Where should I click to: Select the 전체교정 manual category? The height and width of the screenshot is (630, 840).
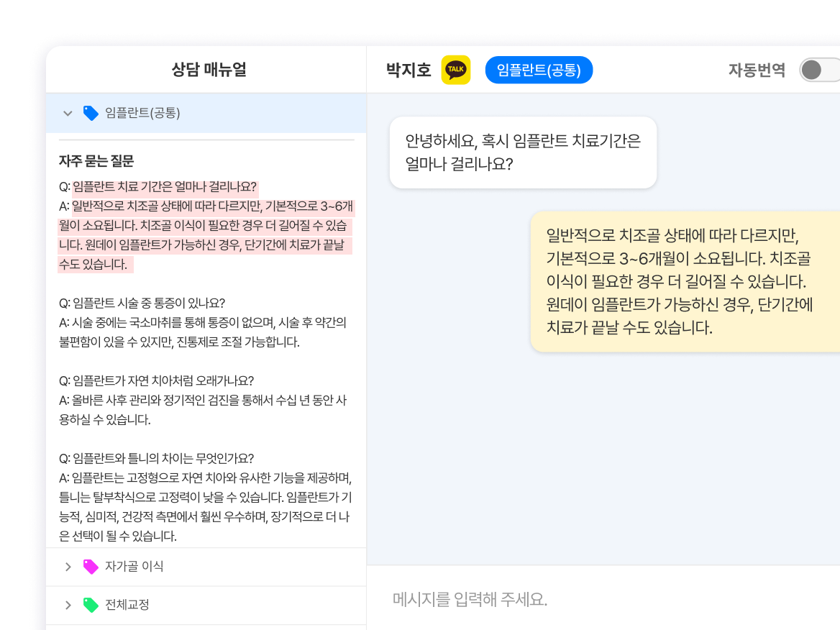127,605
